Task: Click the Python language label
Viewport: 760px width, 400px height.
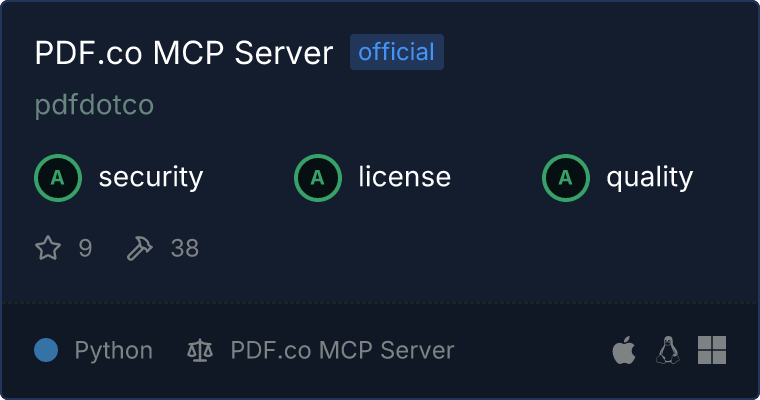Action: click(x=113, y=351)
